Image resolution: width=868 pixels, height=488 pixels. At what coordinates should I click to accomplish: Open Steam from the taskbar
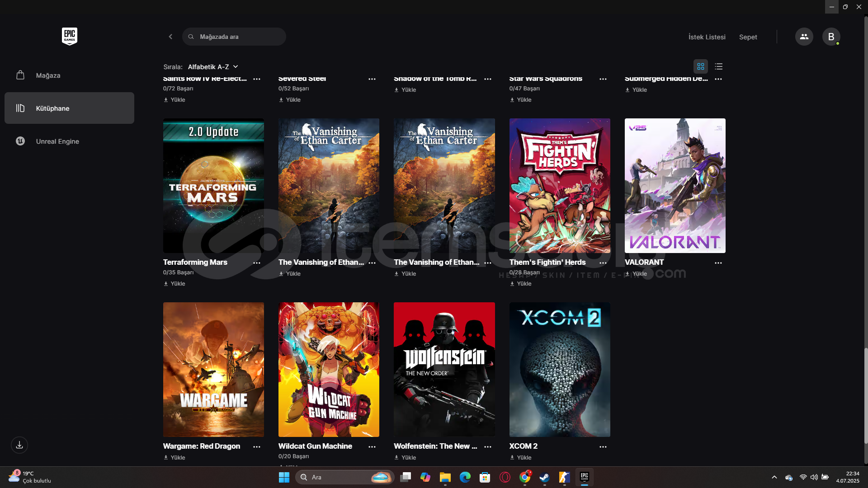coord(544,477)
